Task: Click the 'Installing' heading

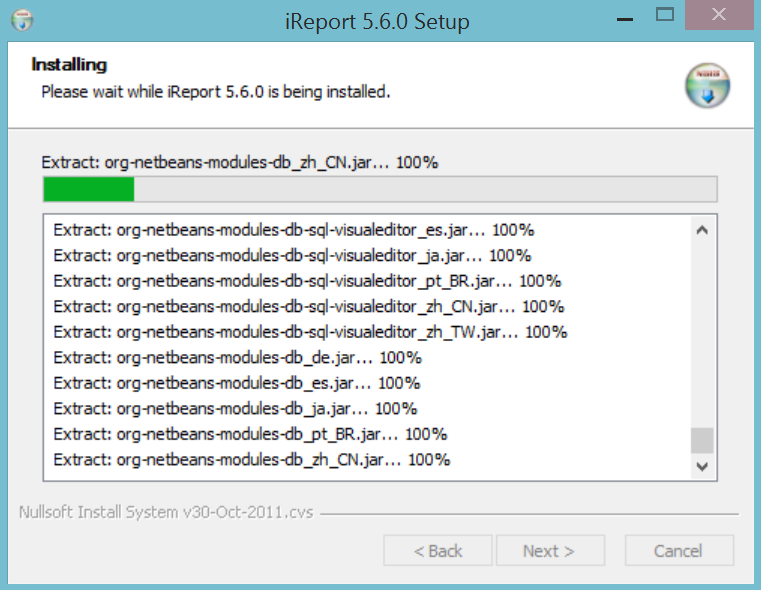Action: pyautogui.click(x=69, y=65)
